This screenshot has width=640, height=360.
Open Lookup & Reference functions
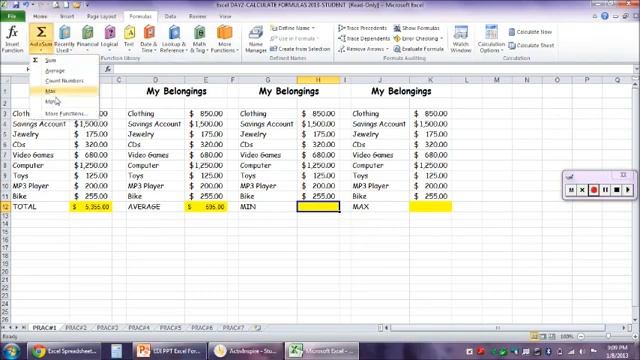point(173,38)
